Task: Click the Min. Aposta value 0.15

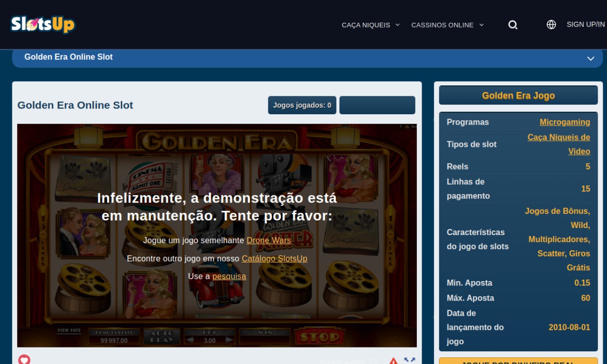Action: 582,283
